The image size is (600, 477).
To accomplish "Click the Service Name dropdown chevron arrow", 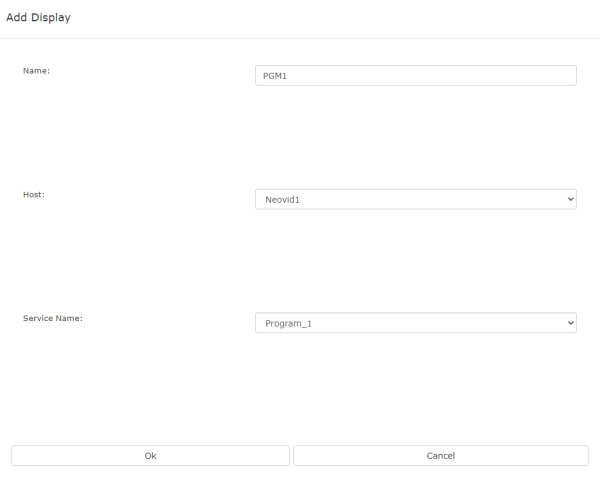I will click(570, 323).
